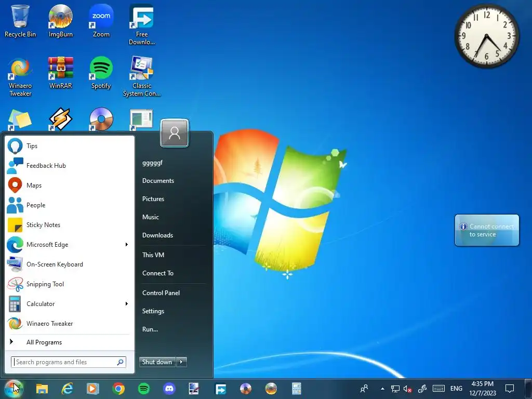The image size is (532, 399).
Task: Click the Start orb button
Action: (14, 389)
